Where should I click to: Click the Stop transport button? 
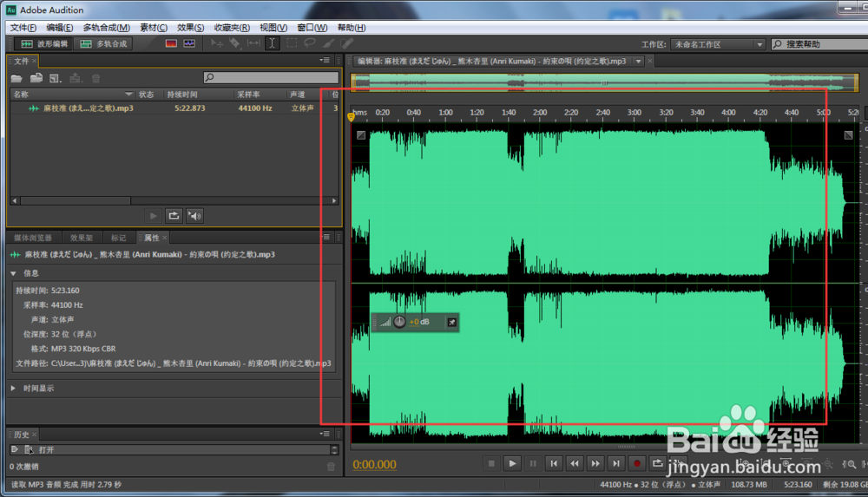pyautogui.click(x=491, y=464)
